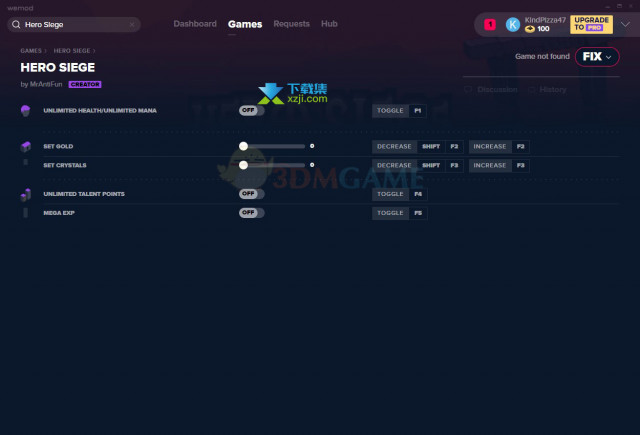Click the Set Crystals value field
The height and width of the screenshot is (435, 640).
click(312, 165)
